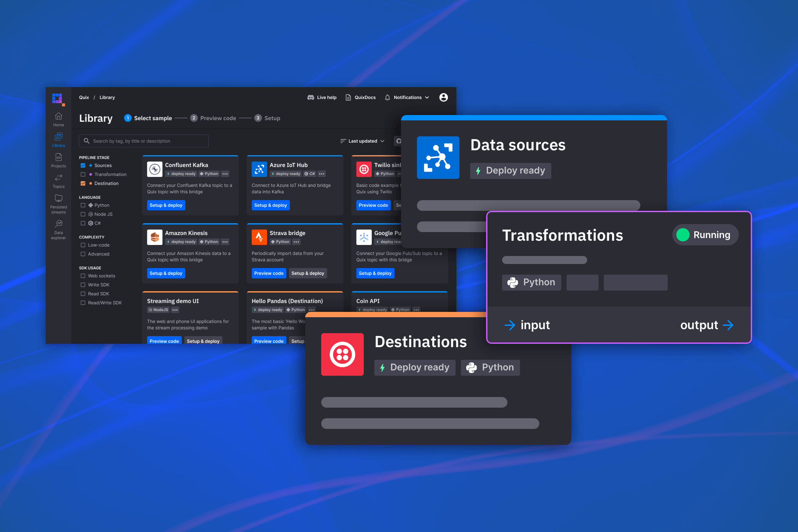
Task: Focus the search by tag field
Action: click(144, 141)
